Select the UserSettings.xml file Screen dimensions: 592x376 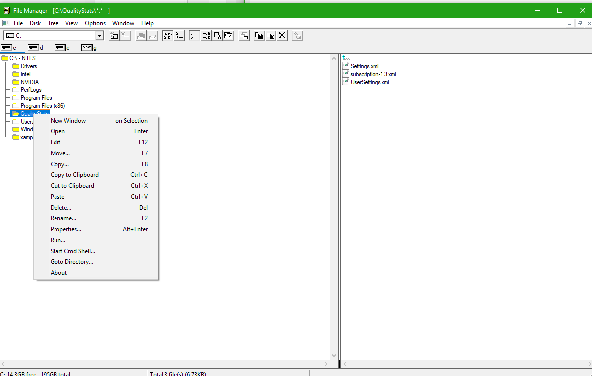pyautogui.click(x=366, y=82)
